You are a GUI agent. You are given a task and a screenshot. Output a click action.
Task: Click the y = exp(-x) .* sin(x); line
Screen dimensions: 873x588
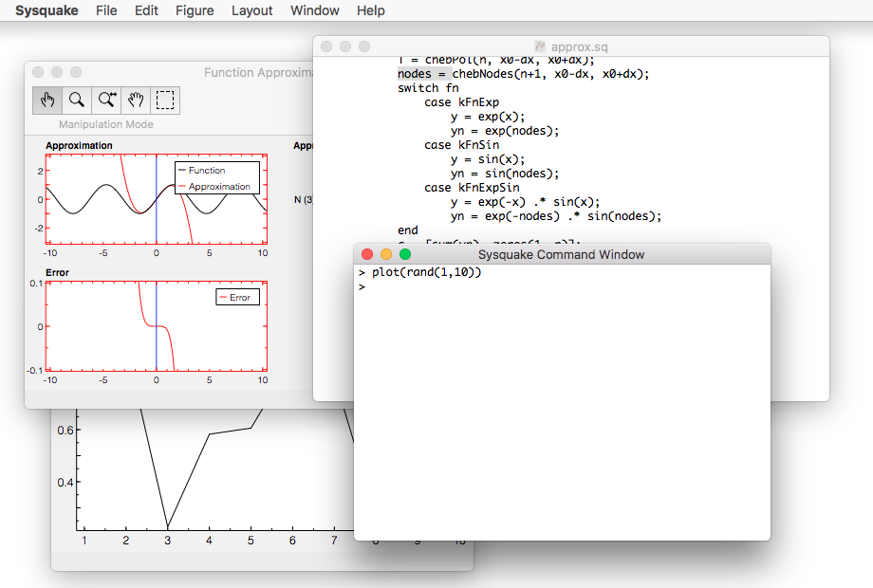[x=526, y=202]
